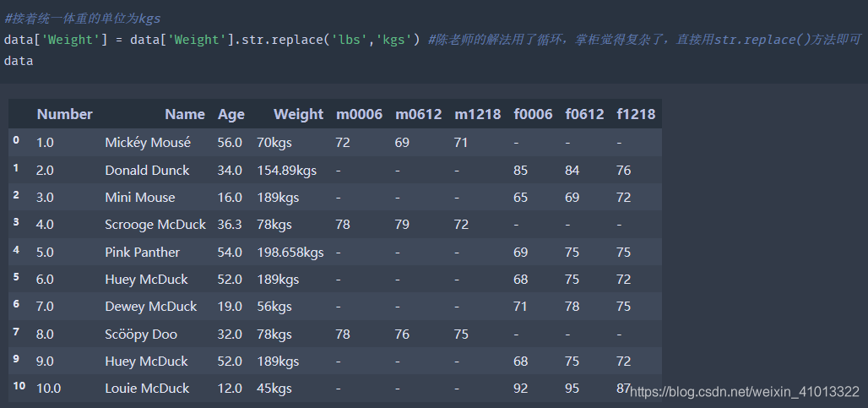Click the 45kgs weight value

(274, 389)
